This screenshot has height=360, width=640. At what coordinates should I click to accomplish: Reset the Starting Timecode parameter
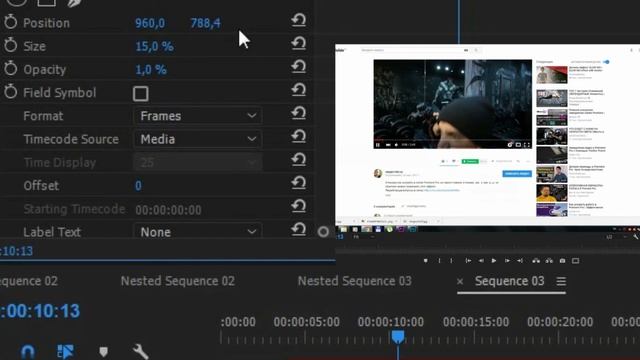299,206
